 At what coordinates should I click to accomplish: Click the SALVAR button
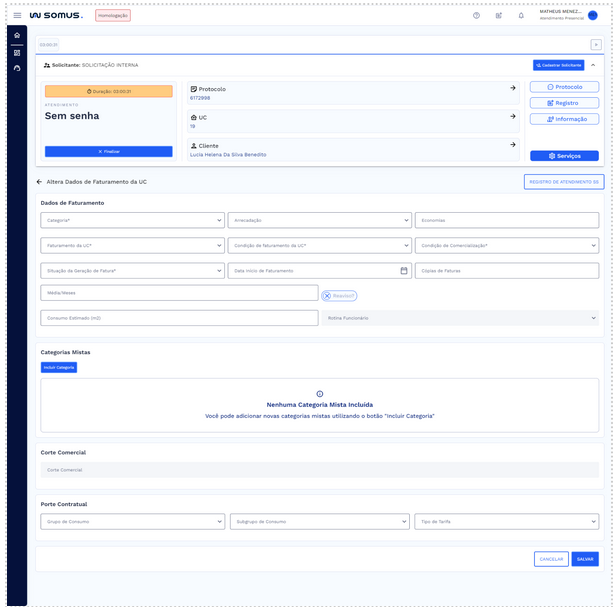point(585,559)
